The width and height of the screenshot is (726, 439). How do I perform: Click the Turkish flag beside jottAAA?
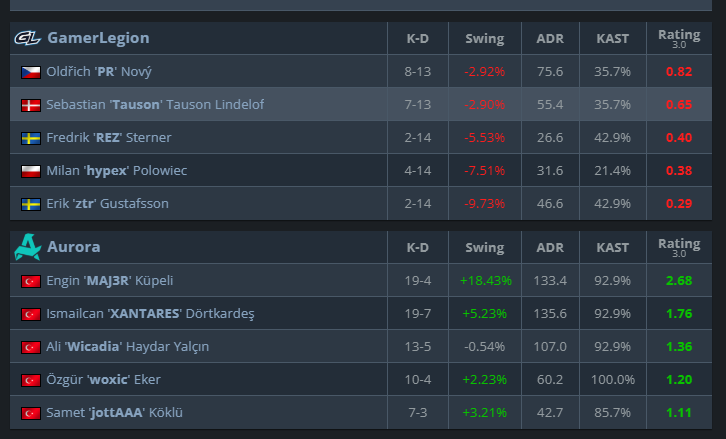click(31, 413)
